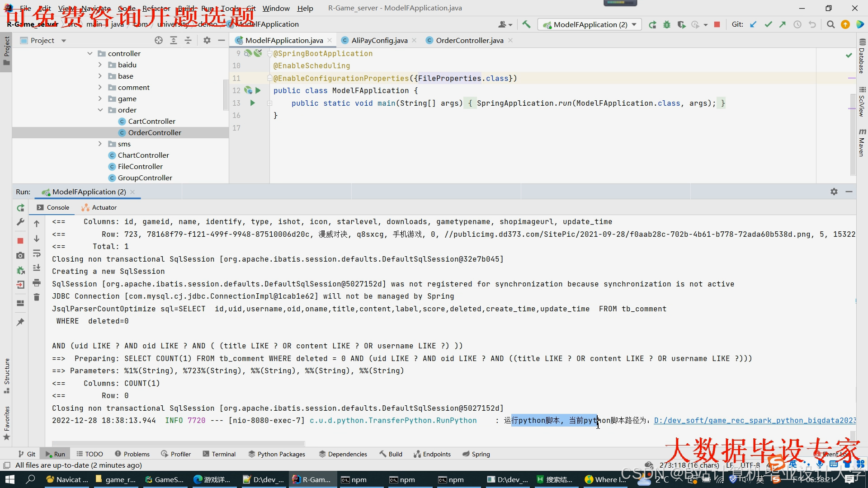Expand the sms folder in project tree
868x488 pixels.
coord(100,144)
